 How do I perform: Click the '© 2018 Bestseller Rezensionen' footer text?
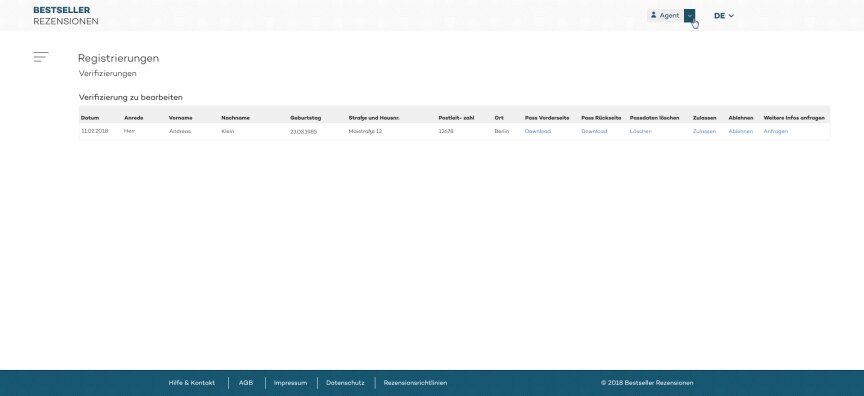pos(647,383)
